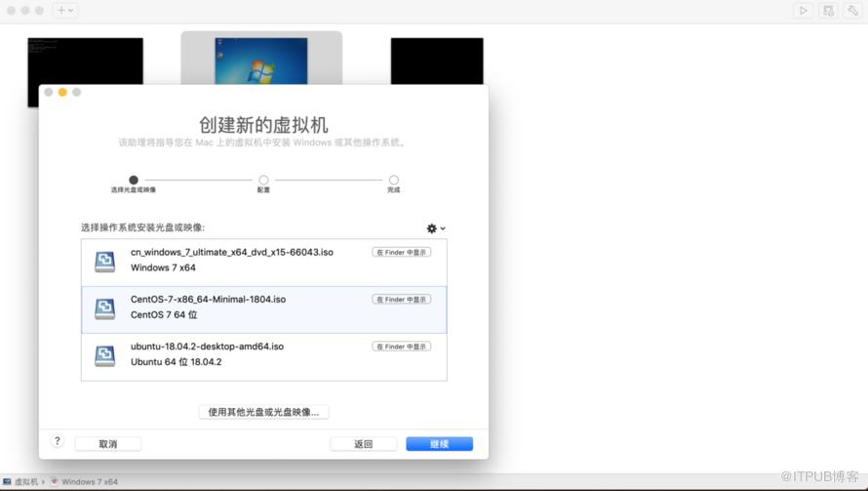This screenshot has height=491, width=868.
Task: Click Ubuntu 64 位 18.04.2 label
Action: [176, 362]
